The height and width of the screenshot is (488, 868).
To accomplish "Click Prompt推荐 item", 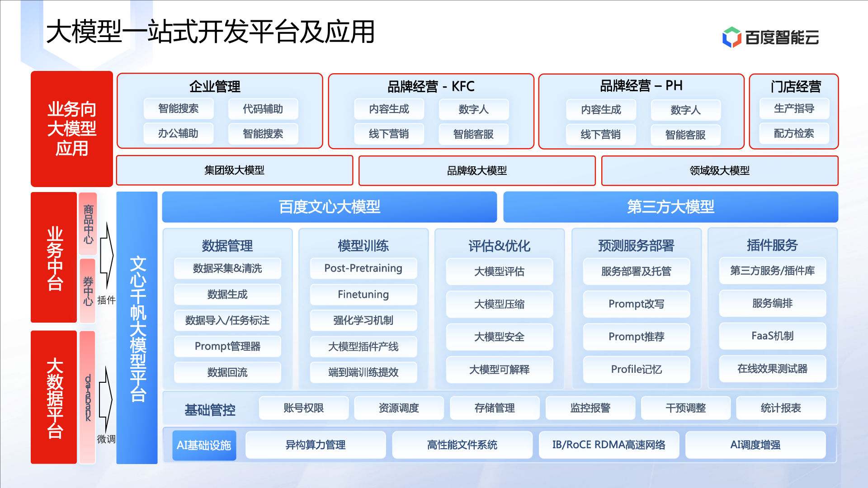I will (637, 337).
